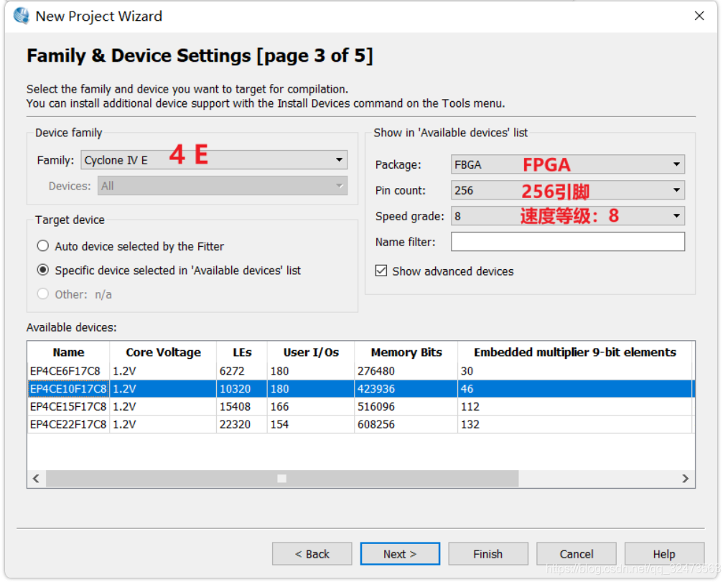Click the 516096 memory bits cell
728x582 pixels.
pos(406,407)
